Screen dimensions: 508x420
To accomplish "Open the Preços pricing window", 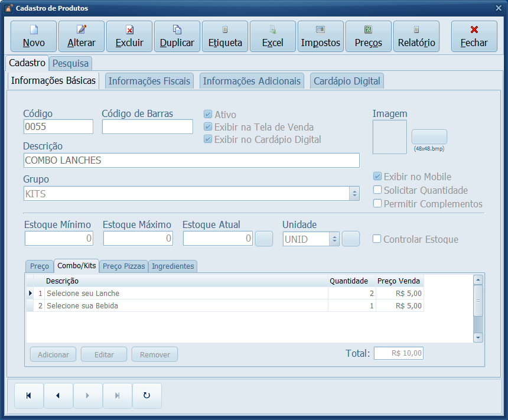I will click(369, 36).
